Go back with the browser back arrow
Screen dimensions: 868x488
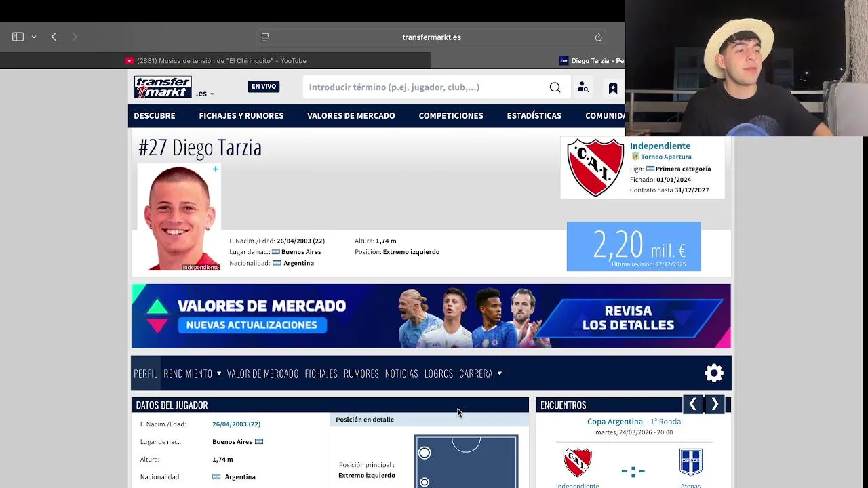point(54,37)
